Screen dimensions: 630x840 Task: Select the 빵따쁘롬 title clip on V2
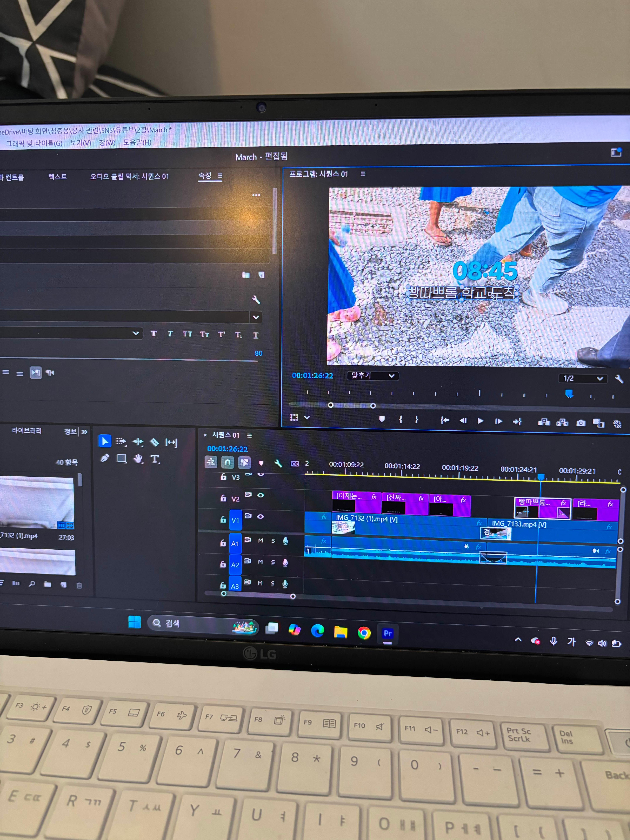coord(543,508)
